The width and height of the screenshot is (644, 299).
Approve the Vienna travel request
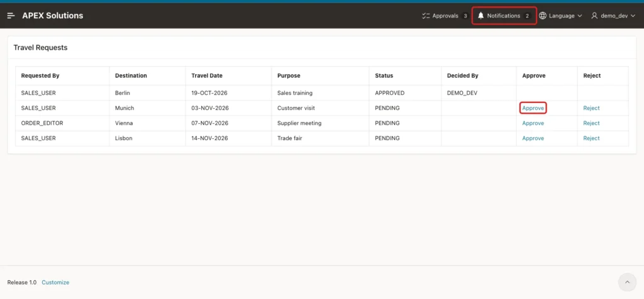tap(533, 123)
